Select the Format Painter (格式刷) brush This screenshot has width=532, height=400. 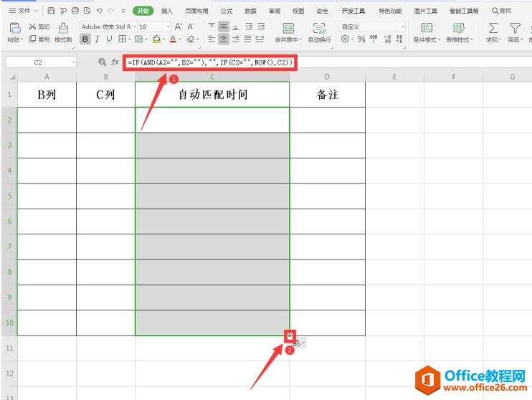63,32
